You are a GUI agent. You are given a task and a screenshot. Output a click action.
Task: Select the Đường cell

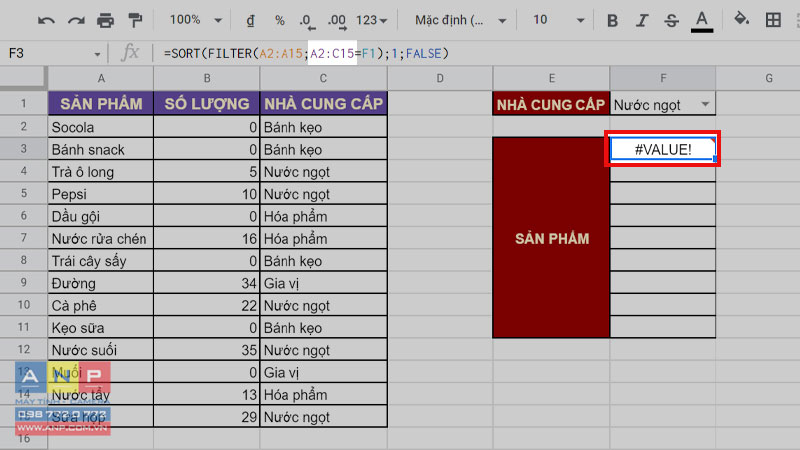[101, 283]
